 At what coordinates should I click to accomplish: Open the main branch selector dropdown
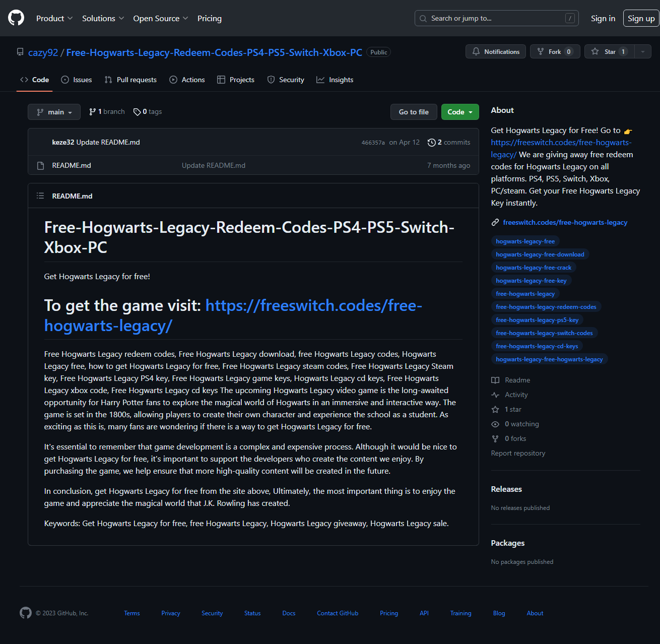coord(54,112)
